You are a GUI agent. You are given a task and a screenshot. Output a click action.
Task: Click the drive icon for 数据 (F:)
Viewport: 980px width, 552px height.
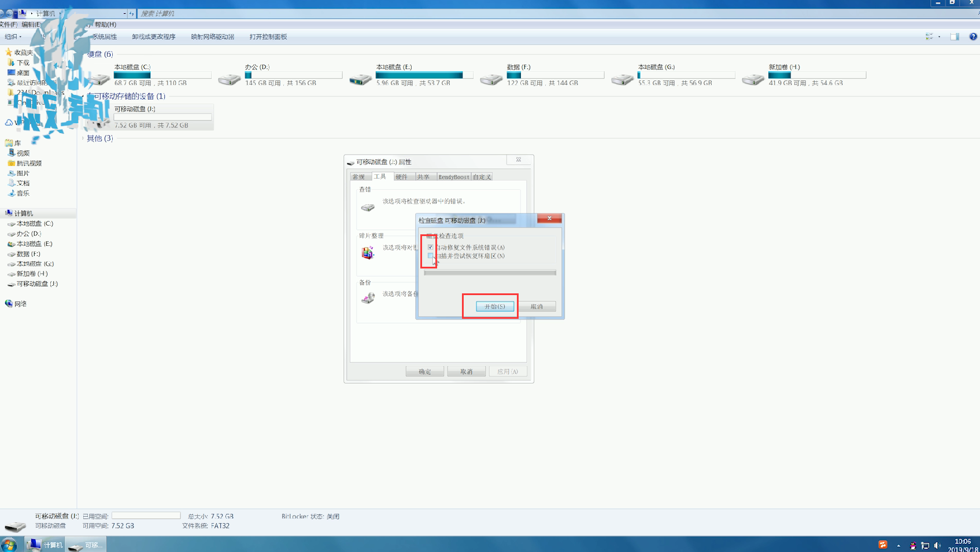point(491,79)
